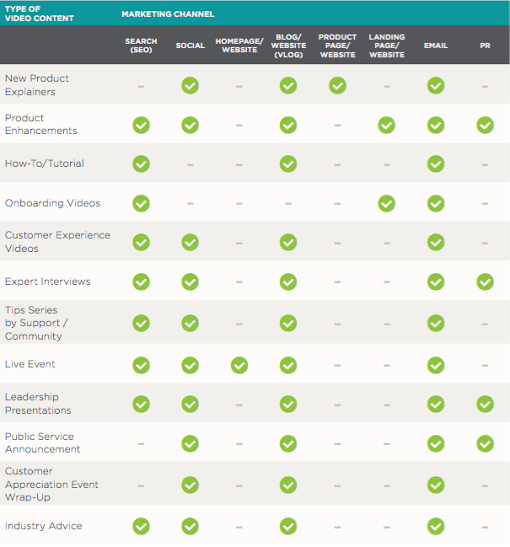Click the Email column header
Viewport: 510px width, 547px height.
[436, 45]
